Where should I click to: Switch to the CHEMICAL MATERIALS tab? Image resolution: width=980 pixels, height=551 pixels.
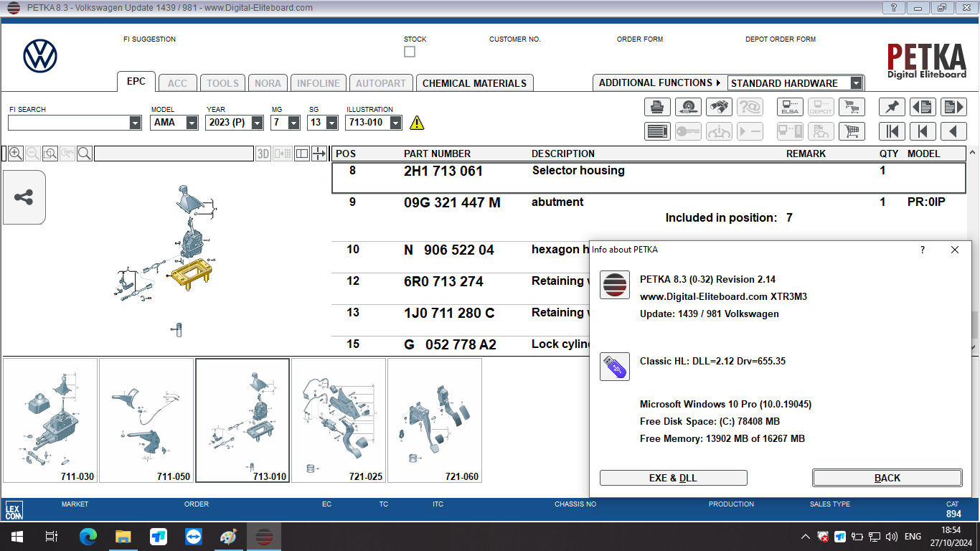(474, 83)
